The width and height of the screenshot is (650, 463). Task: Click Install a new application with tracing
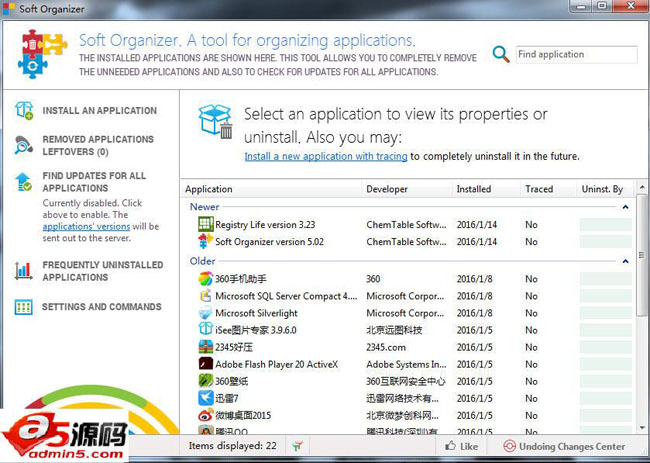(326, 157)
